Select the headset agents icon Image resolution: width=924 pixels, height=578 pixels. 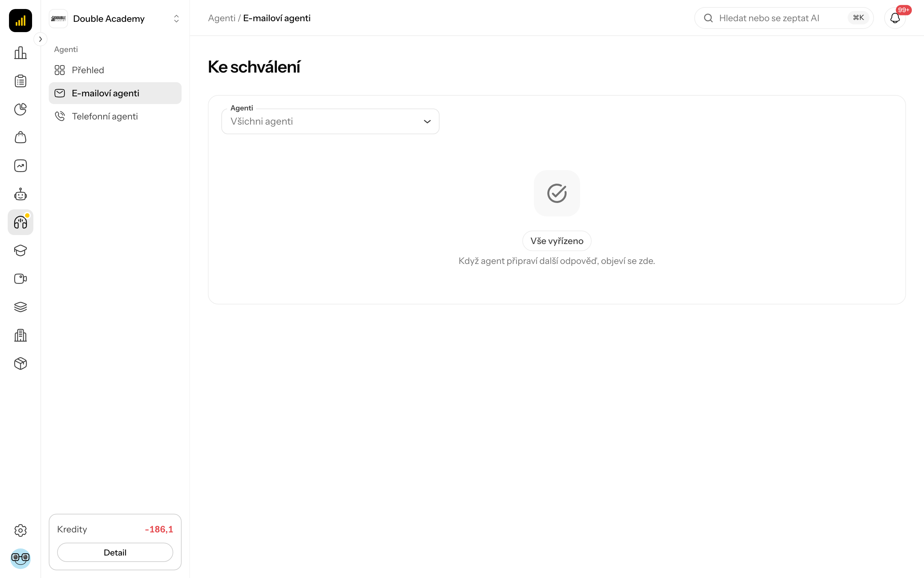click(20, 222)
